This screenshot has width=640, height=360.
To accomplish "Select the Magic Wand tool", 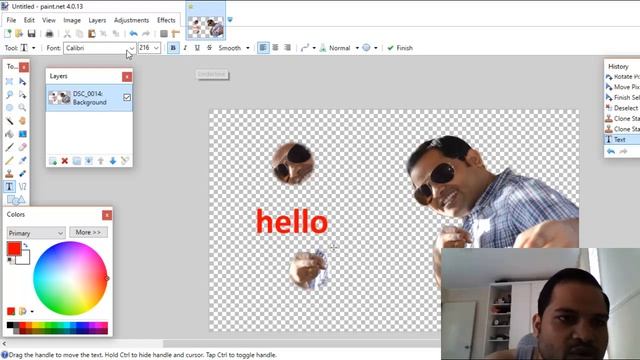I will click(x=9, y=121).
